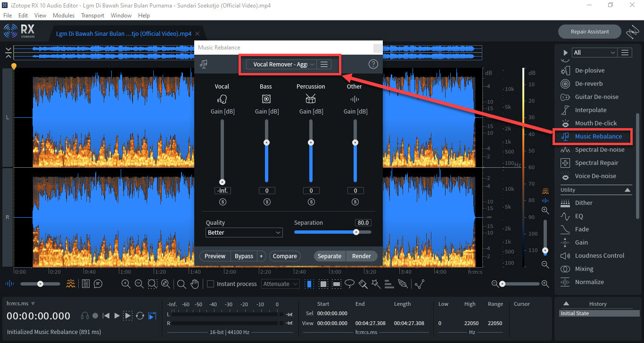644x343 pixels.
Task: Collapse the History panel arrow
Action: 566,304
